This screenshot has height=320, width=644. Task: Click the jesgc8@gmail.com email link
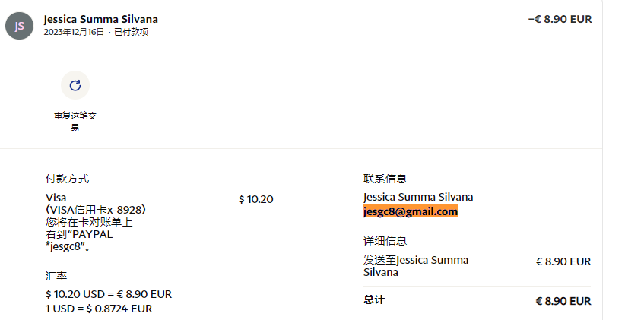tap(411, 211)
